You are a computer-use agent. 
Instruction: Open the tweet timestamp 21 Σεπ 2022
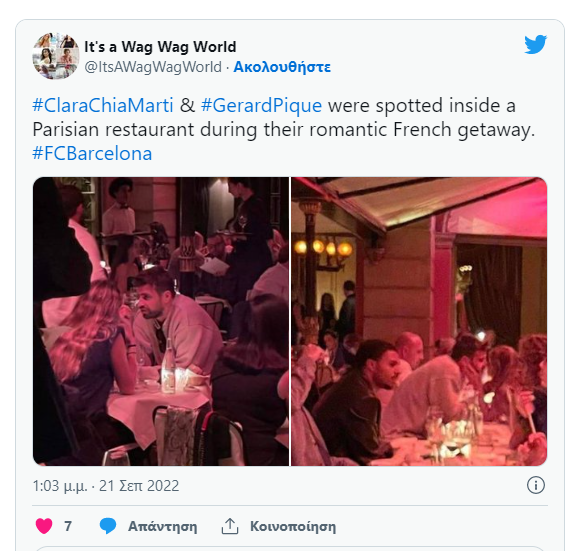[x=106, y=486]
